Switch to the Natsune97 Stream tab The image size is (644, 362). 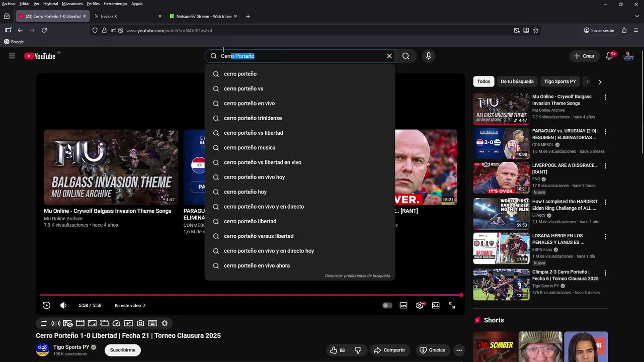203,16
